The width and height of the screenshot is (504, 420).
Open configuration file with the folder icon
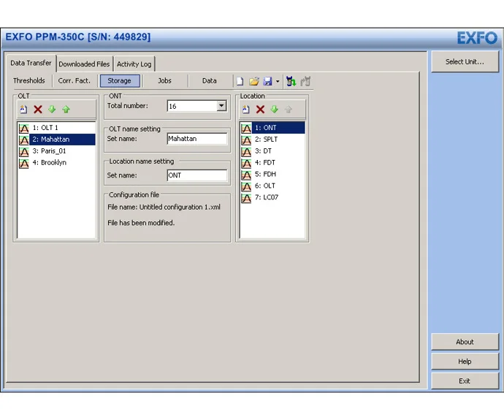point(254,81)
